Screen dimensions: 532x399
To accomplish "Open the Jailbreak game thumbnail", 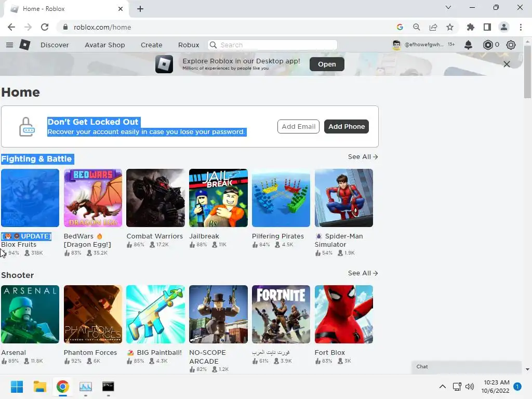I will coord(219,198).
